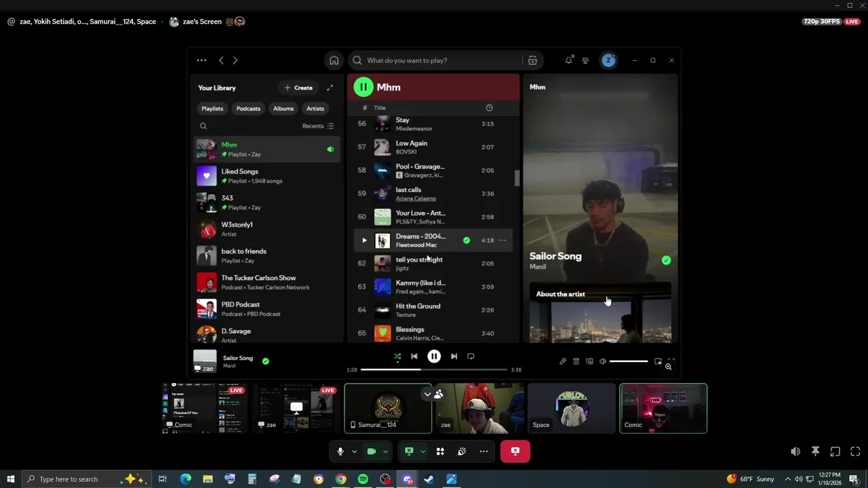The height and width of the screenshot is (488, 868).
Task: Open screen share options dropdown arrow
Action: [422, 451]
